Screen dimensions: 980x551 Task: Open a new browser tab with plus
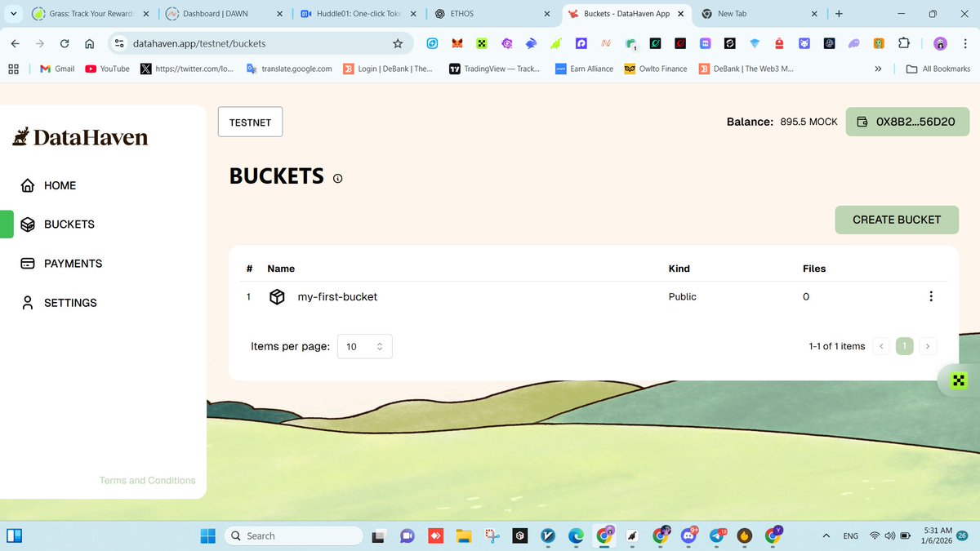click(839, 14)
